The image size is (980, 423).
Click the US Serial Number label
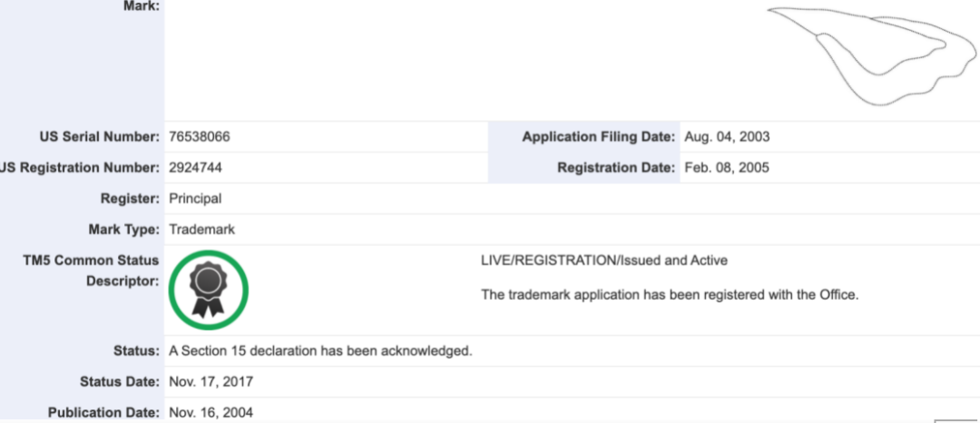point(99,137)
